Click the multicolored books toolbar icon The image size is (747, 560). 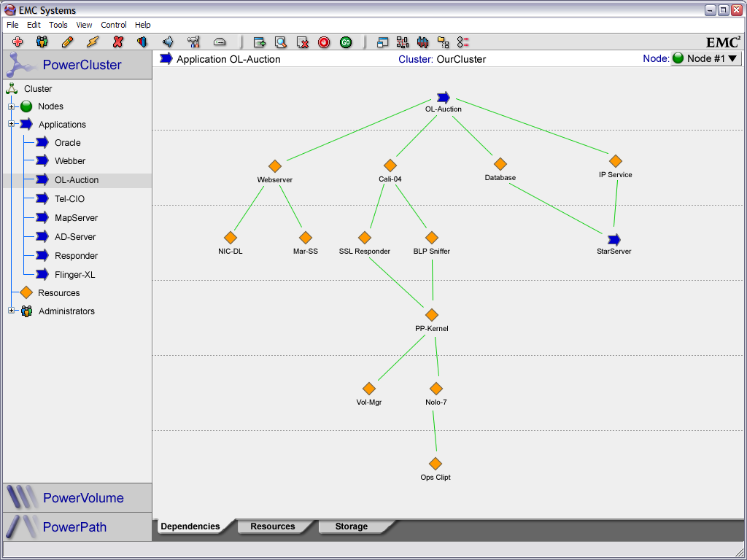[x=142, y=42]
